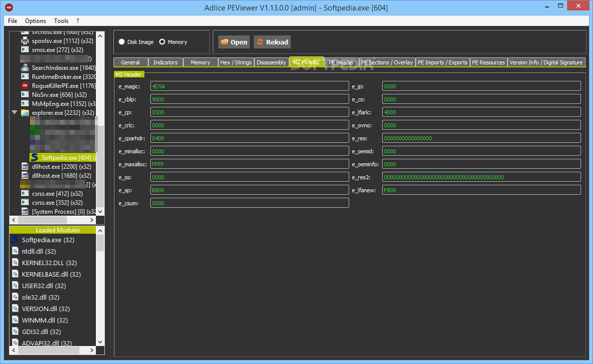Switch to the PE Header tab
593x364 pixels.
[341, 62]
